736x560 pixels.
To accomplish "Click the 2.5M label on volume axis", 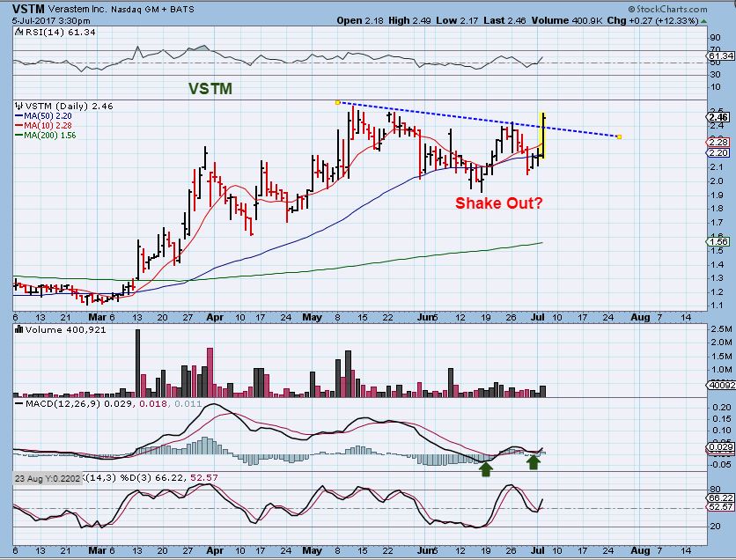I will pos(722,329).
